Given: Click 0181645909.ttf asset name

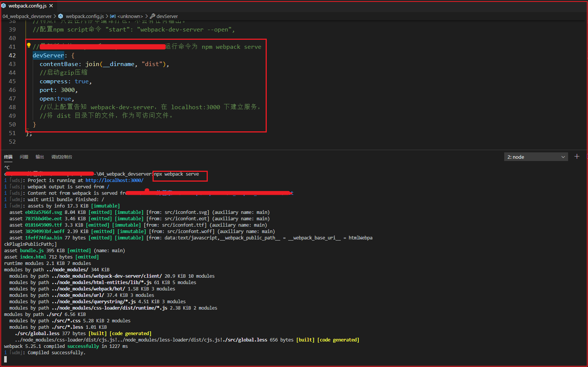Looking at the screenshot, I should coord(44,225).
